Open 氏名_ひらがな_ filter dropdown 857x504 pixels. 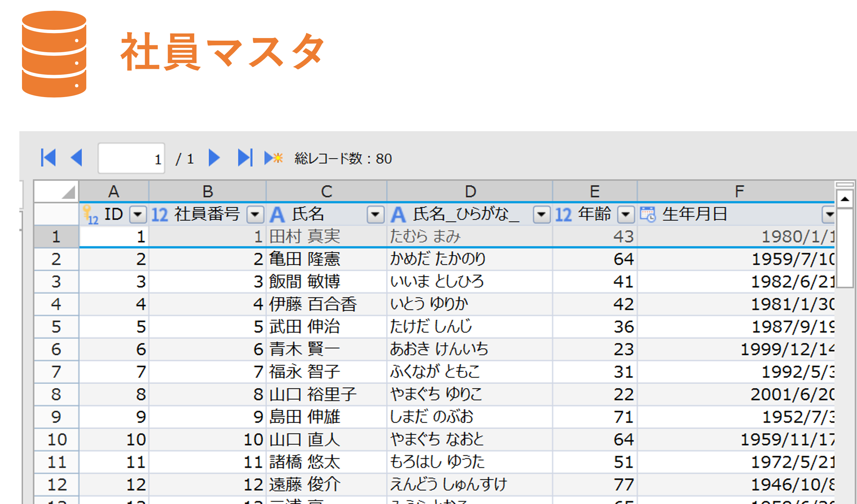point(541,214)
